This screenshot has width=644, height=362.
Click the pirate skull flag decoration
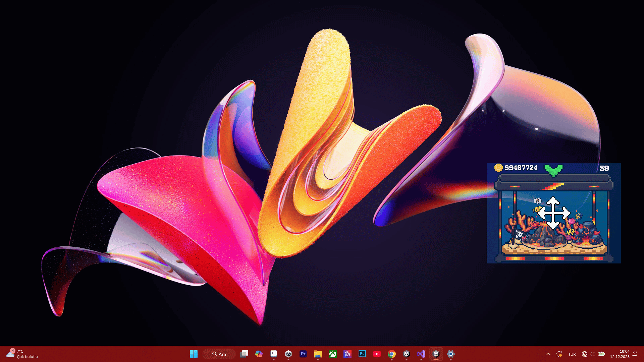coord(520,234)
